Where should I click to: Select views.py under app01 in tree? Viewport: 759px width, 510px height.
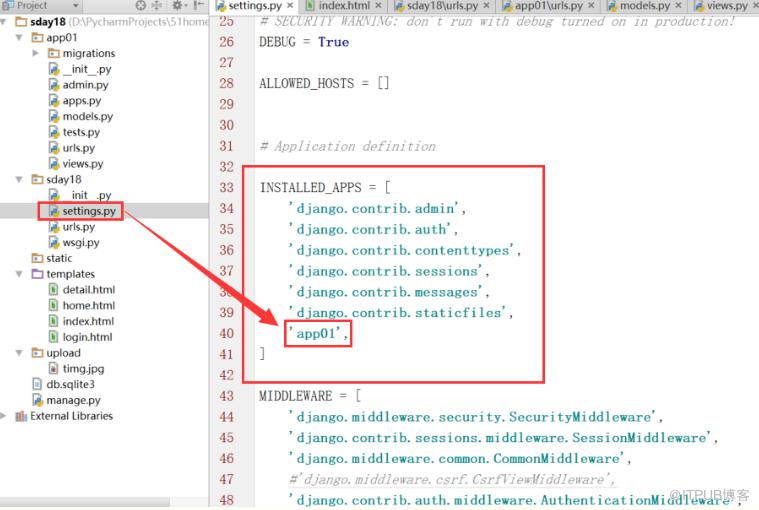pos(76,164)
